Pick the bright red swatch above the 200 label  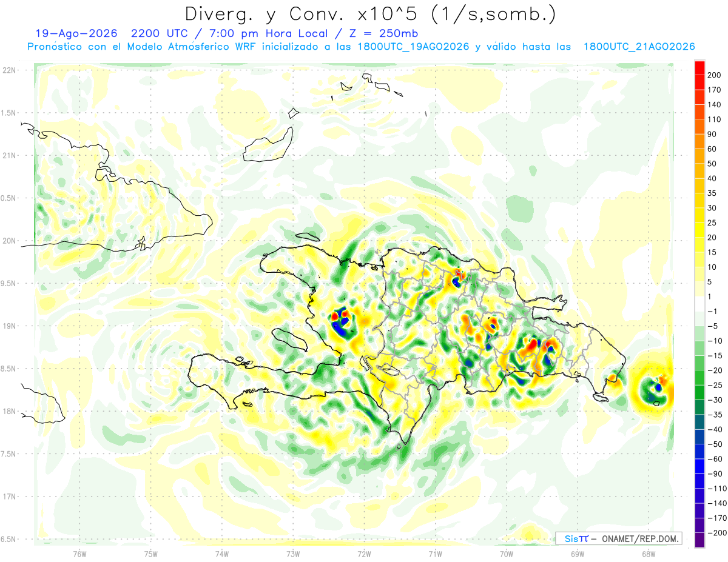coord(699,68)
